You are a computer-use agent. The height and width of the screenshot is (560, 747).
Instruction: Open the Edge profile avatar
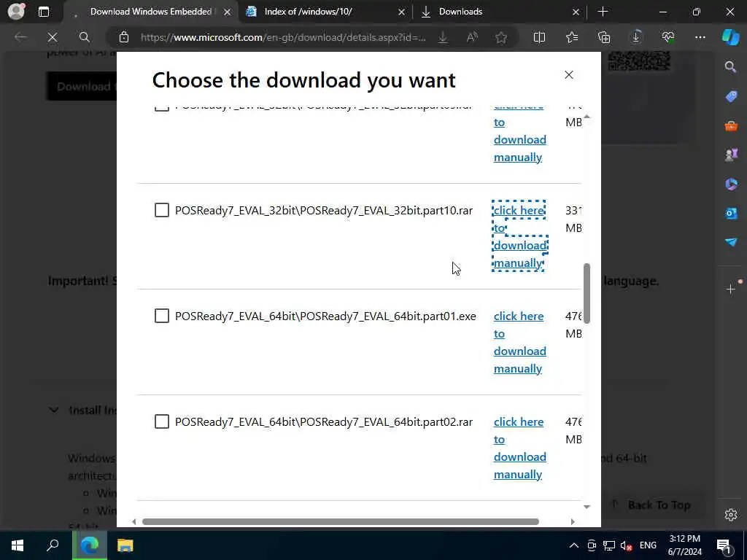[16, 12]
